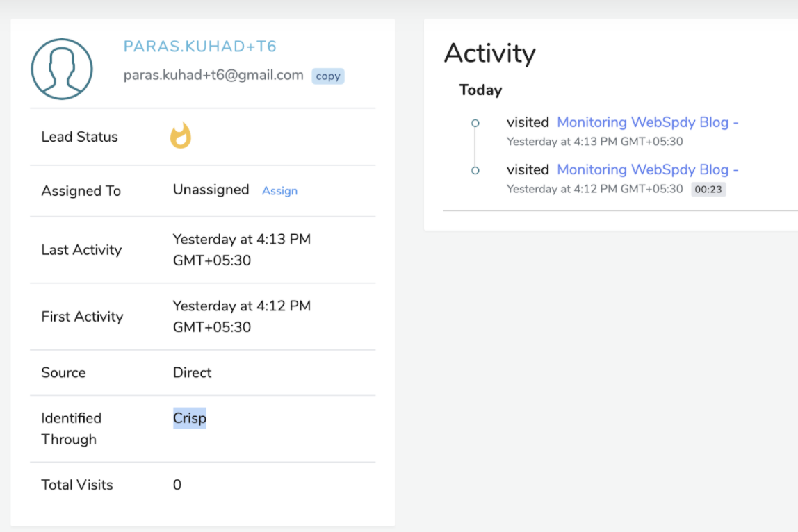This screenshot has width=798, height=532.
Task: Copy the email address with copy button
Action: coord(328,76)
